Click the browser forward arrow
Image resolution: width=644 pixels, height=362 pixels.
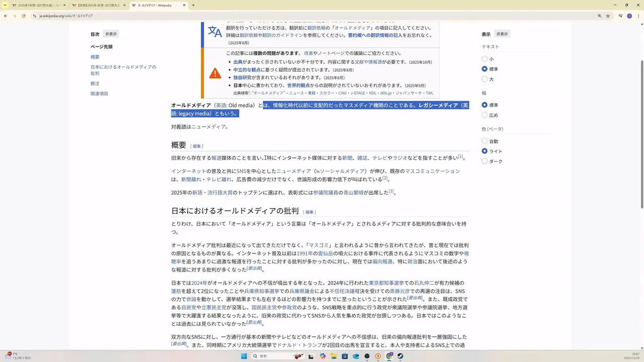tap(14, 16)
